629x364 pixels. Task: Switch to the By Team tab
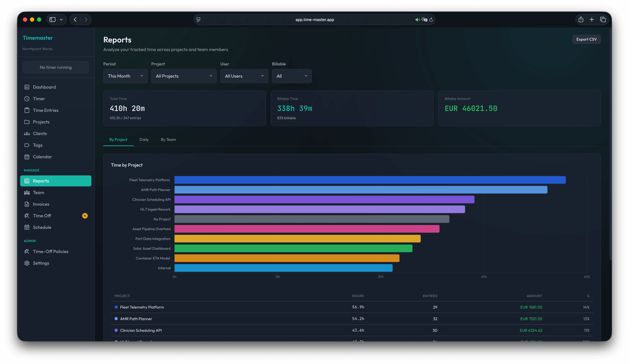point(169,140)
